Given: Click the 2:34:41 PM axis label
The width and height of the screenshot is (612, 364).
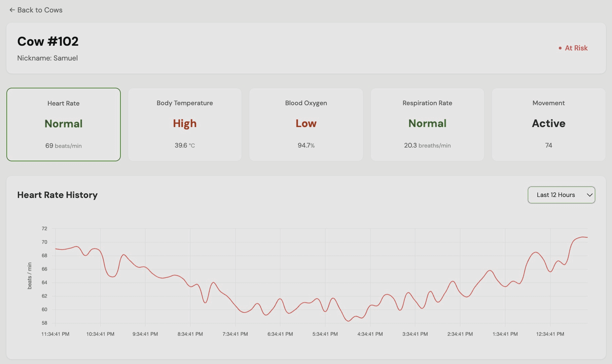Looking at the screenshot, I should pos(460,334).
